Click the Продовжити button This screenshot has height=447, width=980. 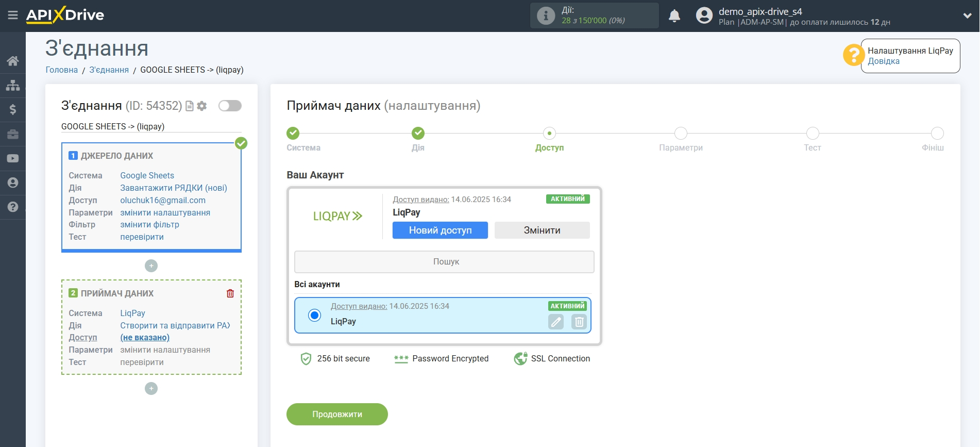pos(337,414)
